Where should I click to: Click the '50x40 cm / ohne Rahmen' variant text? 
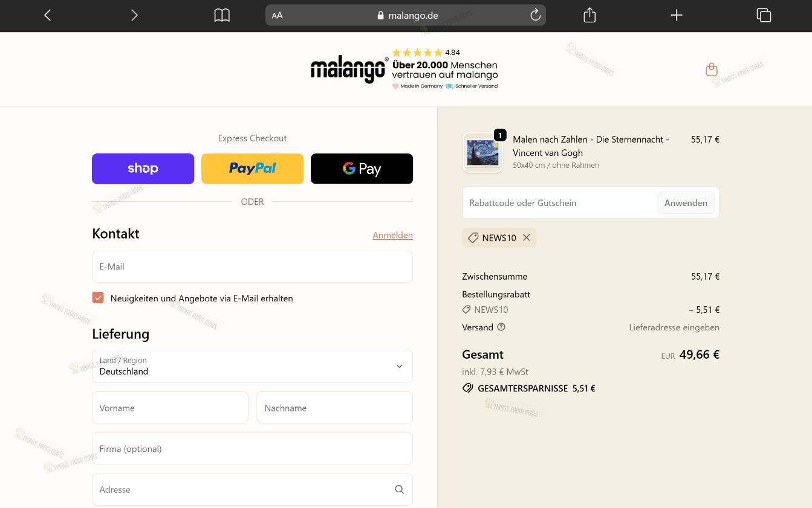tap(556, 165)
